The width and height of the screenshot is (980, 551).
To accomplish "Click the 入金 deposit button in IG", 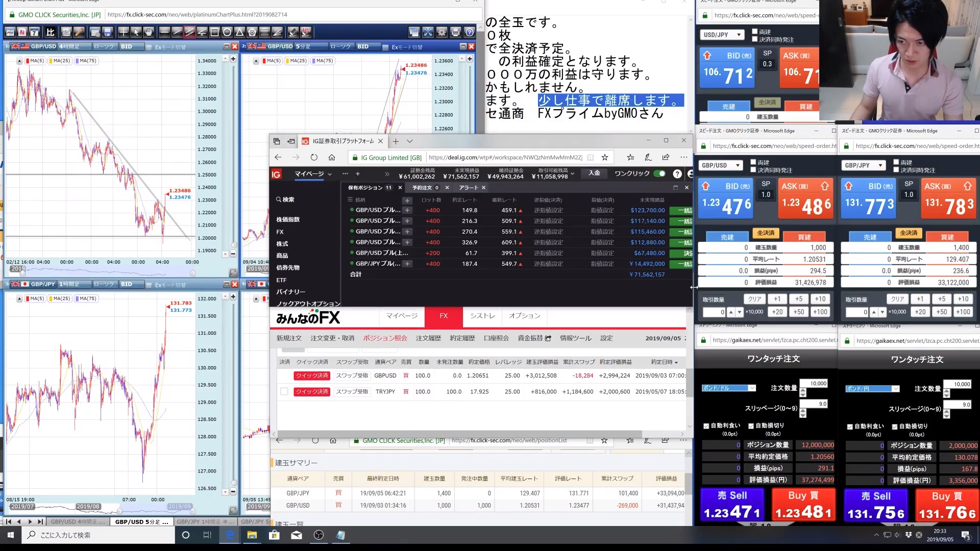I will [x=595, y=173].
